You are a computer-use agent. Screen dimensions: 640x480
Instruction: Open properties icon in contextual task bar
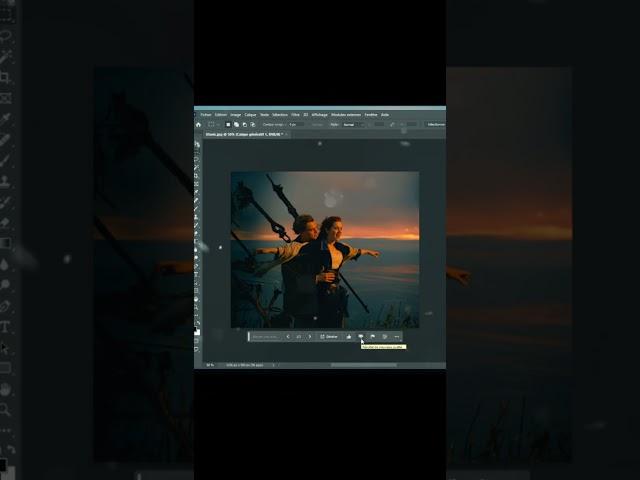tap(384, 337)
